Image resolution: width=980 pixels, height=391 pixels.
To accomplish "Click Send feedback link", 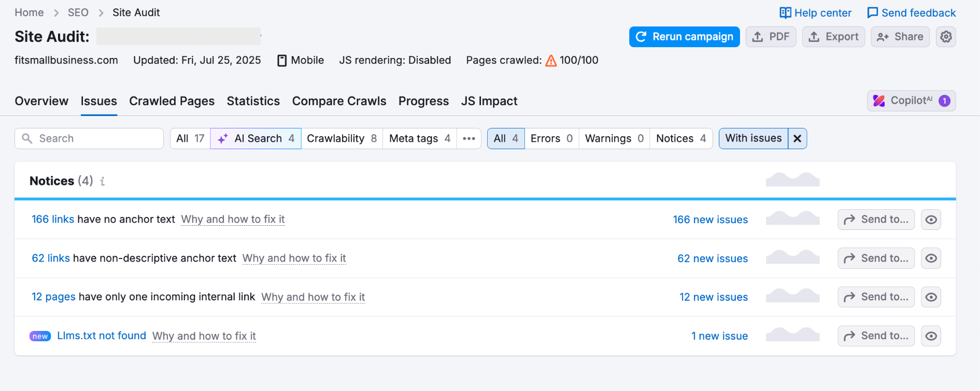I will click(911, 13).
